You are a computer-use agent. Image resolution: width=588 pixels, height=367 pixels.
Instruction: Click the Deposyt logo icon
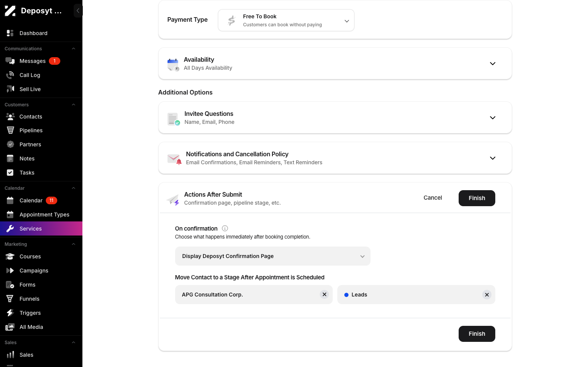point(10,11)
